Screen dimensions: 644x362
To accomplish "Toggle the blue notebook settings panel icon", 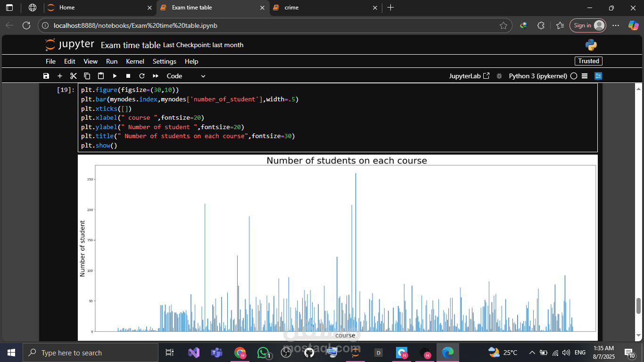I will click(598, 76).
